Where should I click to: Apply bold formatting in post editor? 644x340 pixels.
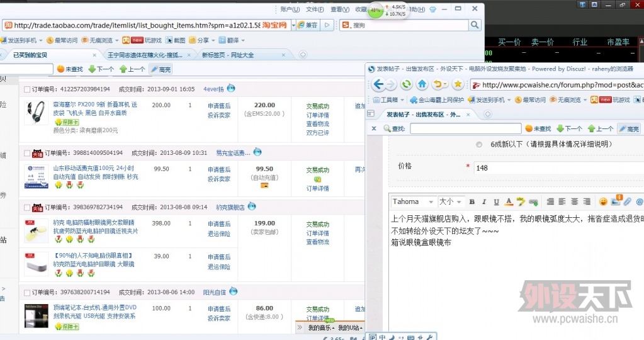(472, 201)
